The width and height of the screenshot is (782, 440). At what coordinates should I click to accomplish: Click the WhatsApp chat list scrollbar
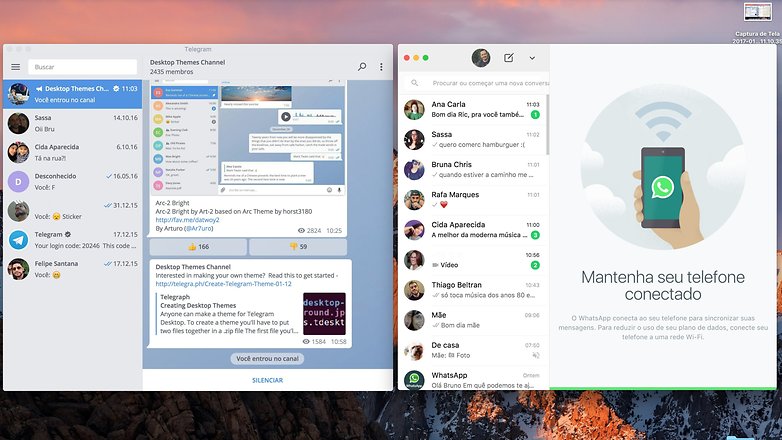pos(548,125)
